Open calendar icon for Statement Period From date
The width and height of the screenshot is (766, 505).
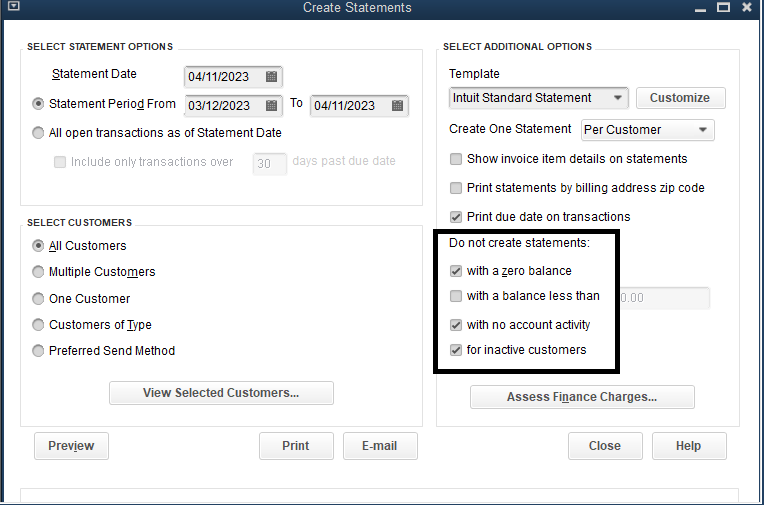271,105
